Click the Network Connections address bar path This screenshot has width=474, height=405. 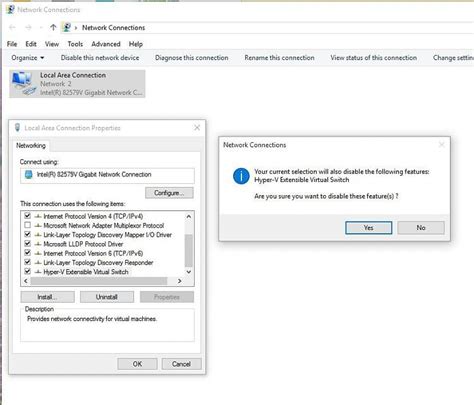pos(113,28)
